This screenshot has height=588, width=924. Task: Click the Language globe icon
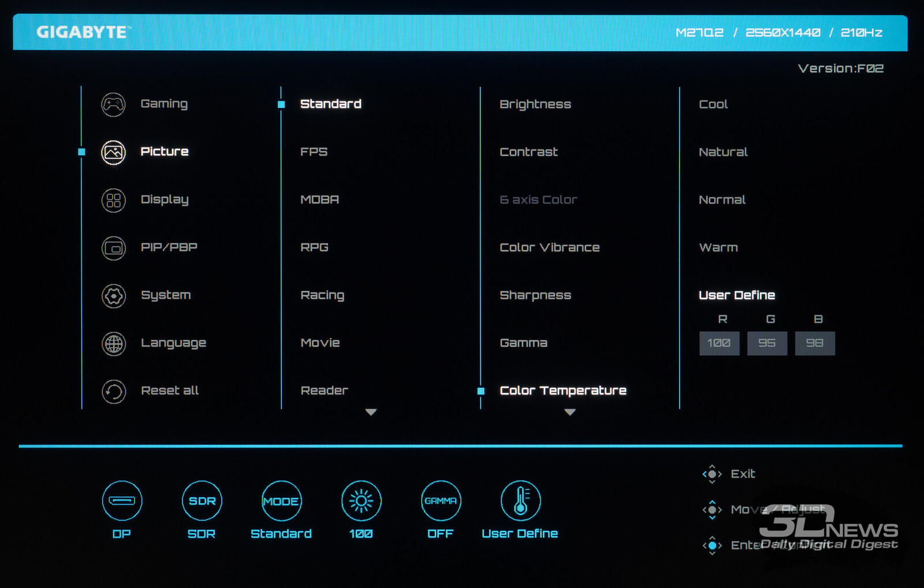[113, 344]
